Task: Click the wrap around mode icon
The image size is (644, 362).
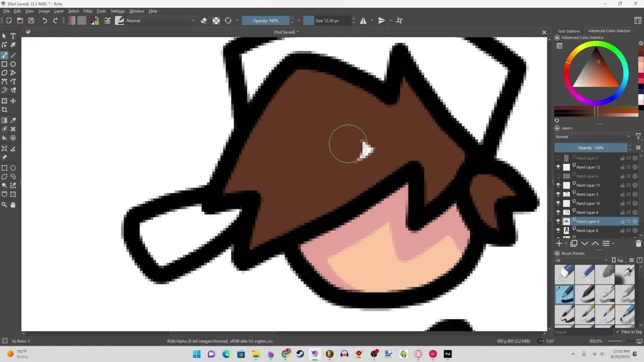Action: (399, 21)
